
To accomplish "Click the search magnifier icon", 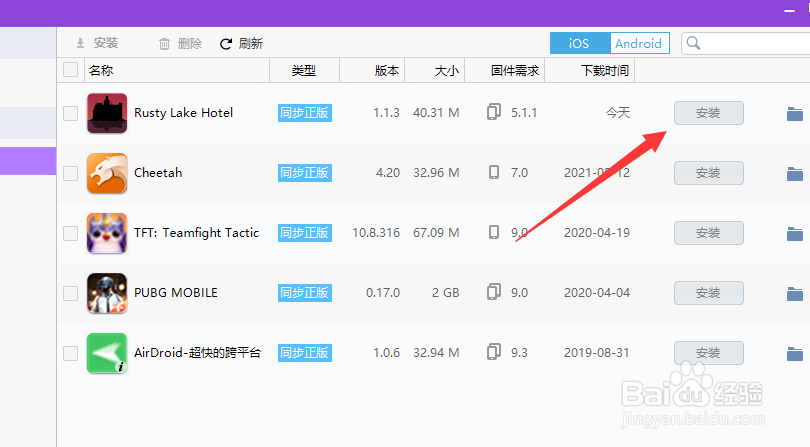I will click(694, 43).
